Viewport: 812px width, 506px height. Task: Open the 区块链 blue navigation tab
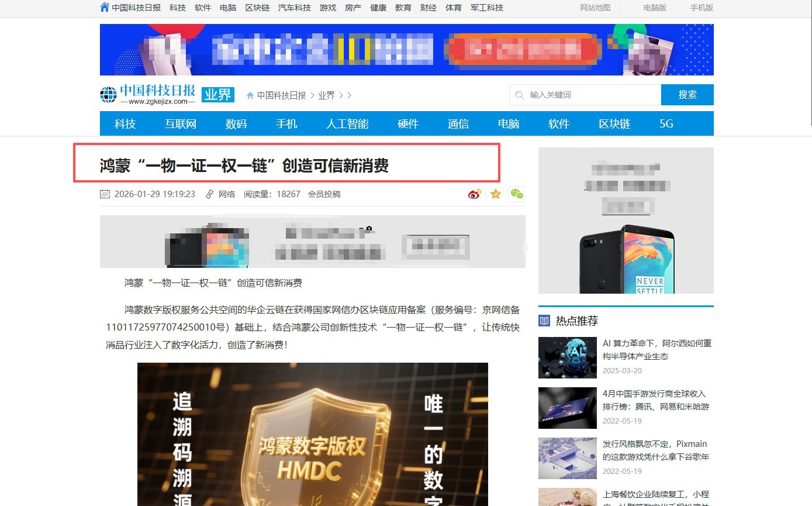tap(614, 123)
